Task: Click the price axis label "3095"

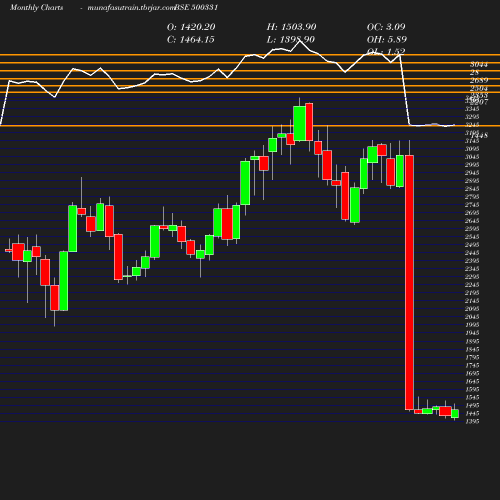Action: pos(472,149)
